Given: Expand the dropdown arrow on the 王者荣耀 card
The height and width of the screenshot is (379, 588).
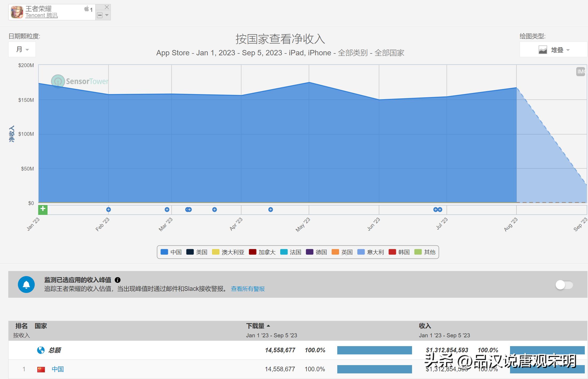Looking at the screenshot, I should tap(107, 16).
